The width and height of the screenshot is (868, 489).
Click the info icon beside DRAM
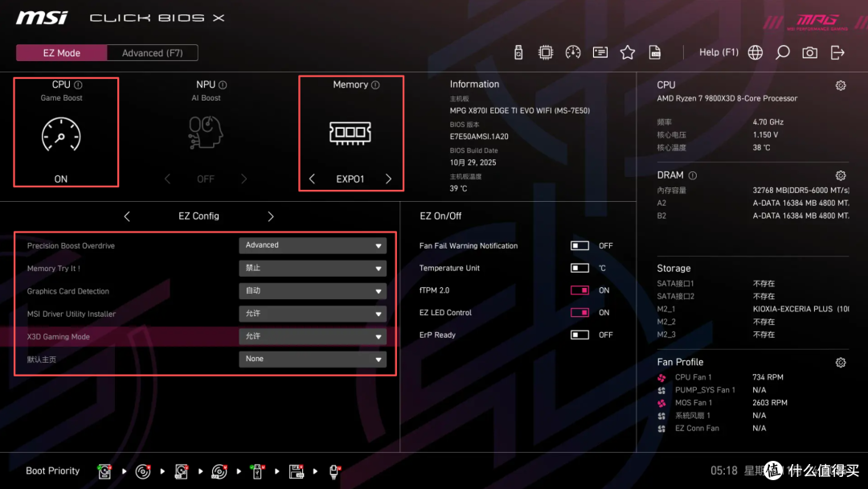693,175
